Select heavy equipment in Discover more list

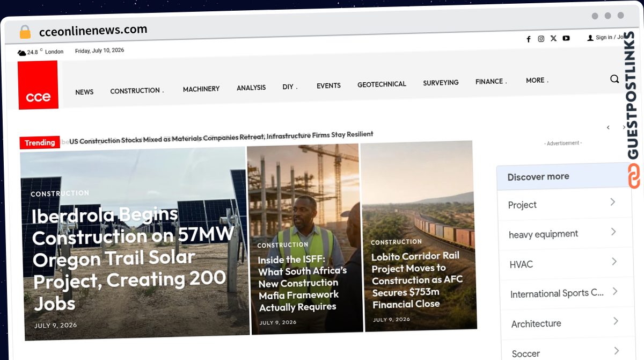[x=543, y=234]
